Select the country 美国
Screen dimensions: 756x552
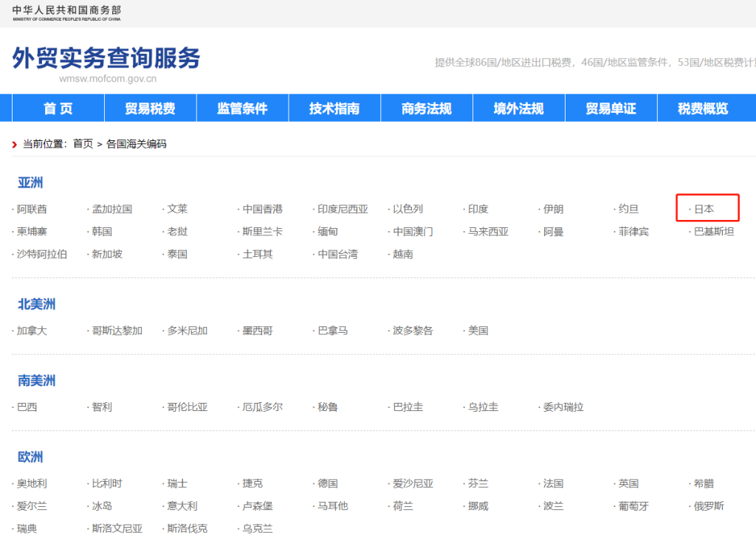[x=478, y=331]
